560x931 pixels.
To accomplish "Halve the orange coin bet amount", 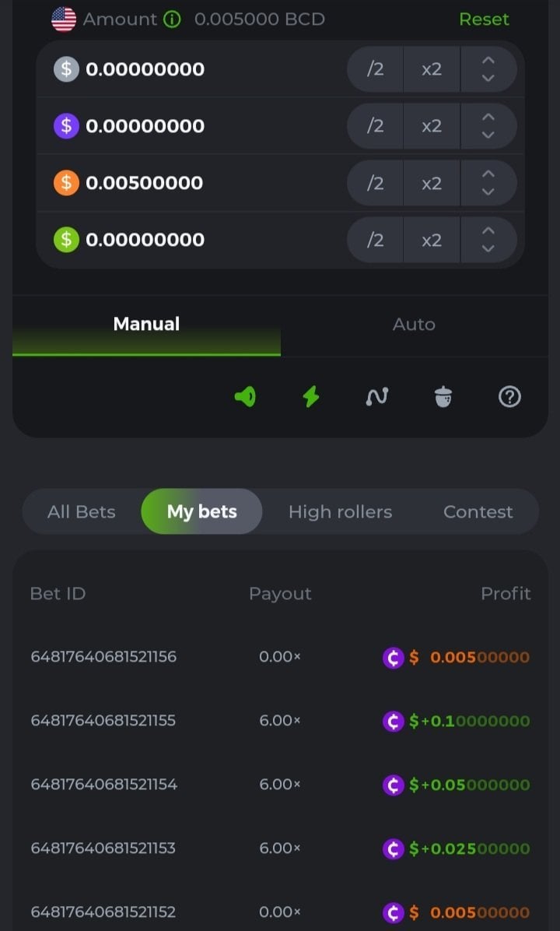I will click(x=375, y=183).
